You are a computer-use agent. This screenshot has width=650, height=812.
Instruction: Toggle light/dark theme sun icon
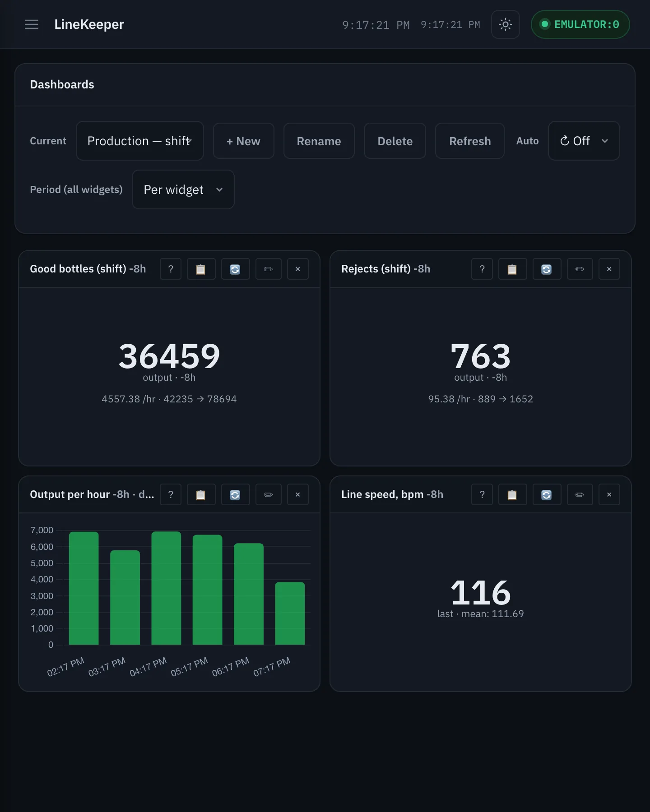point(506,24)
